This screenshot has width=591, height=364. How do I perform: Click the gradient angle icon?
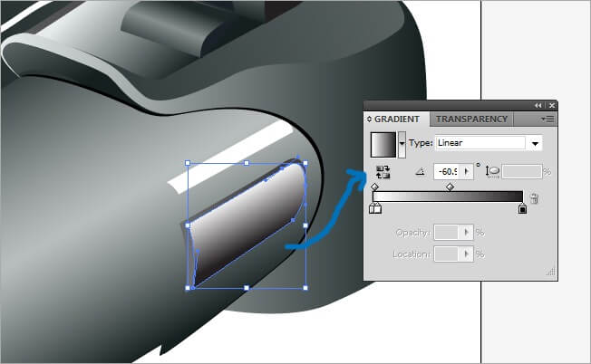pyautogui.click(x=421, y=172)
